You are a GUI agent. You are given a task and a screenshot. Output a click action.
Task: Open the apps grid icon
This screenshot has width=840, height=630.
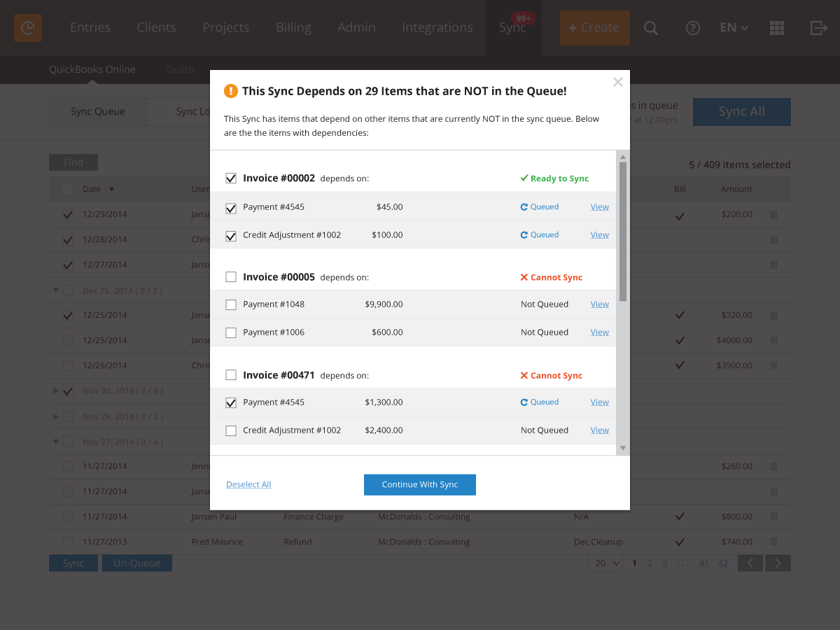(777, 28)
